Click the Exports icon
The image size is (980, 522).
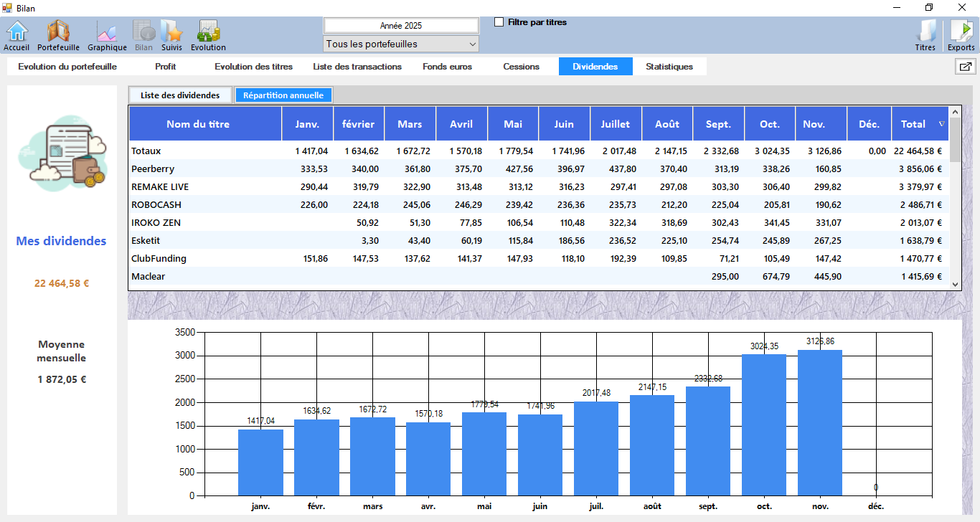click(x=961, y=34)
